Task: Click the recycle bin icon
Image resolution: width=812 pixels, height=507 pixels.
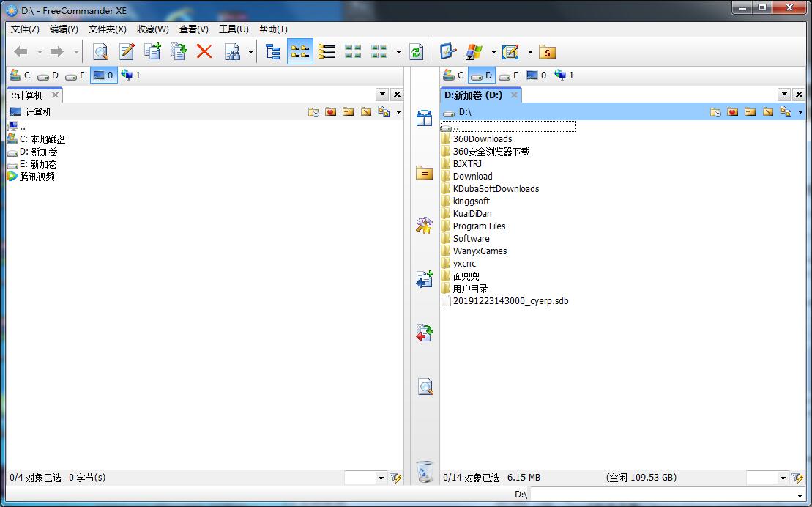Action: pos(425,472)
